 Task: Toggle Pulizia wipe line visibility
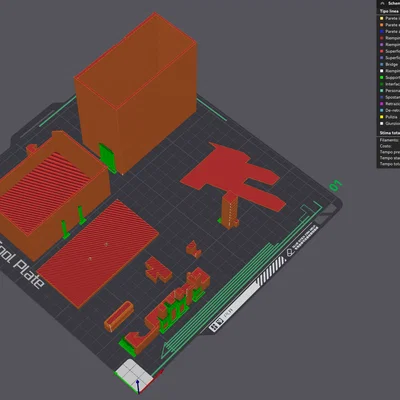coord(382,117)
